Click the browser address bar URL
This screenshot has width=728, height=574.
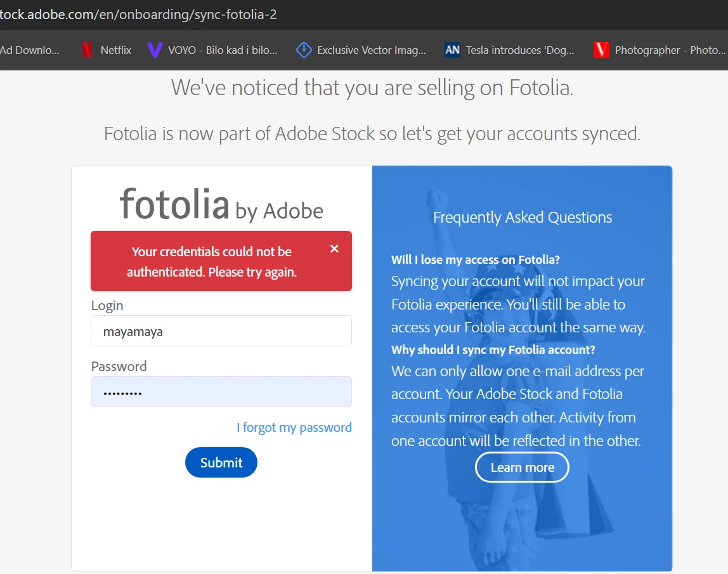pos(138,15)
